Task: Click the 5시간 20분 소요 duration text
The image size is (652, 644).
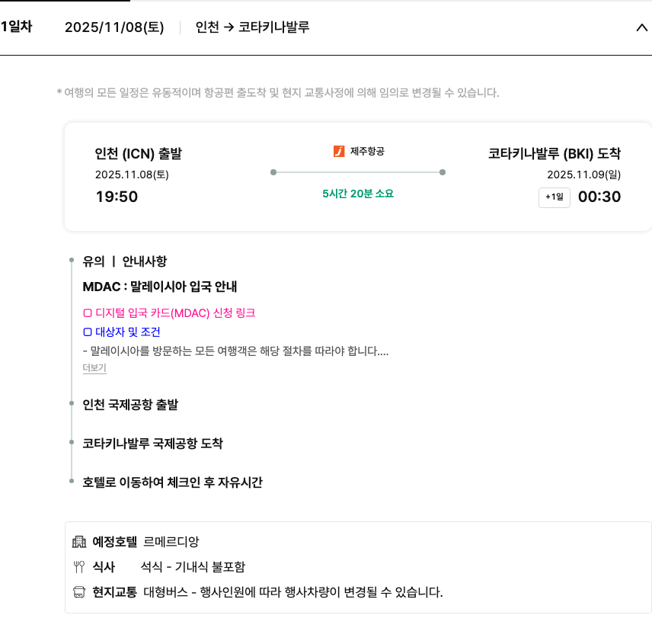Action: click(358, 194)
